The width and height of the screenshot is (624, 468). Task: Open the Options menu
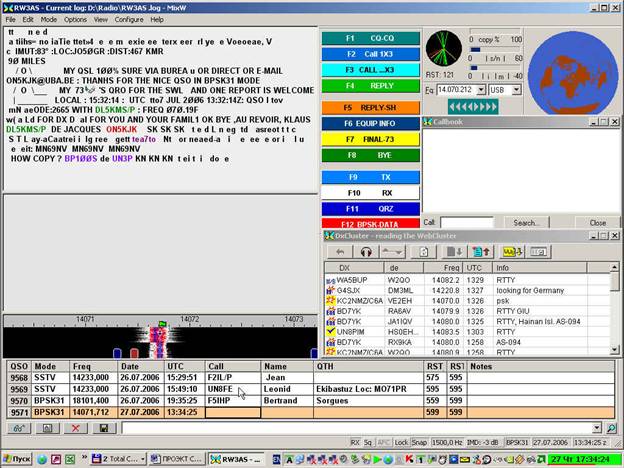pyautogui.click(x=75, y=20)
